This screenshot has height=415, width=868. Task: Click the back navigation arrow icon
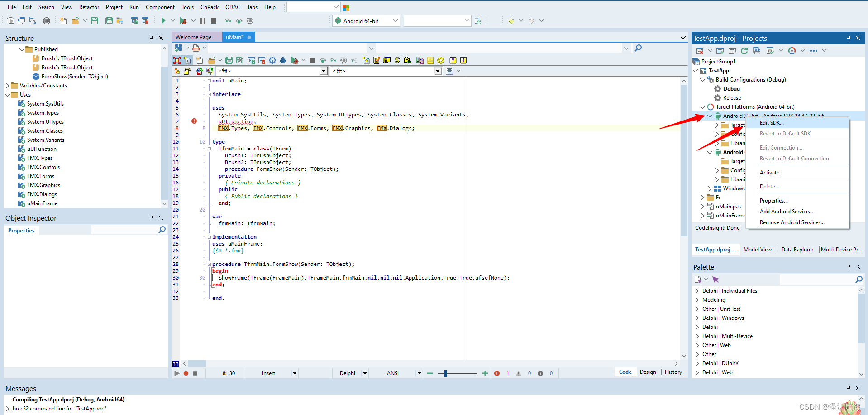tap(511, 21)
